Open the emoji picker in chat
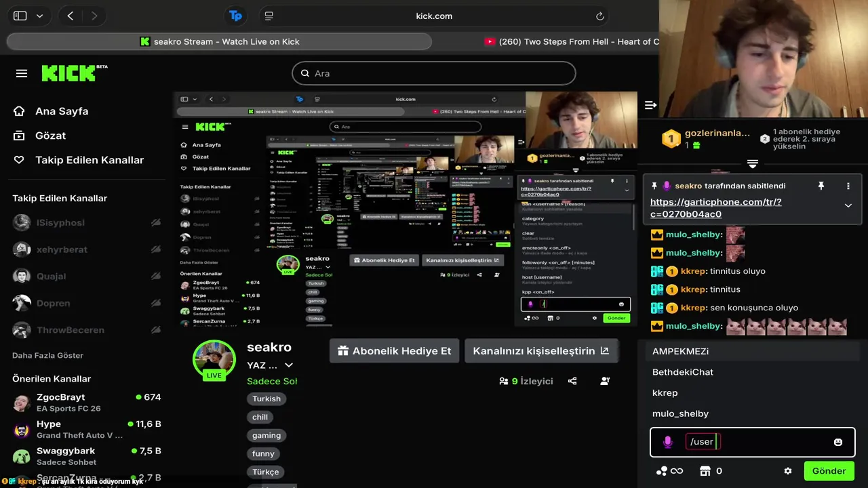The width and height of the screenshot is (868, 488). pos(838,442)
